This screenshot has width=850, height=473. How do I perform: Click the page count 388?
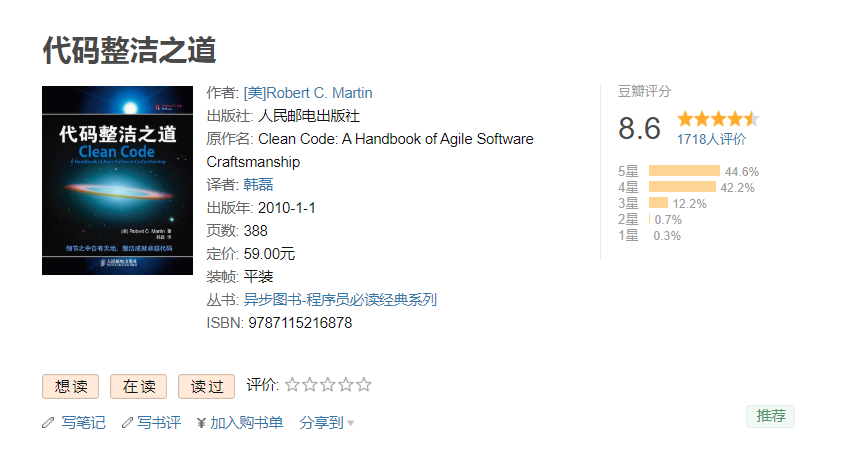coord(255,231)
